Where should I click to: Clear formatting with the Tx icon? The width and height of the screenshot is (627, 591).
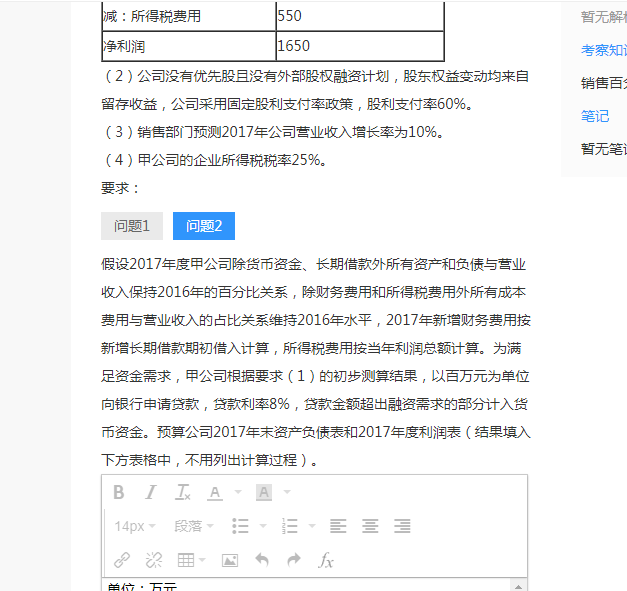tap(183, 492)
